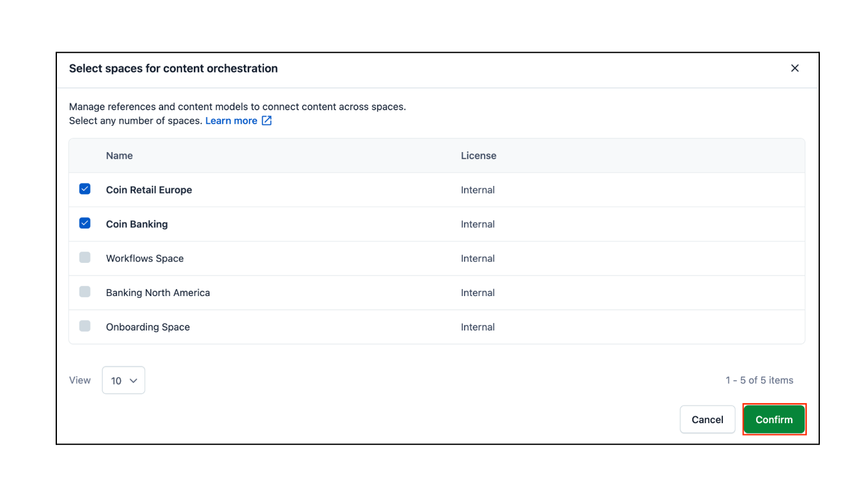Click the Workflows Space name
868x502 pixels.
coord(144,259)
